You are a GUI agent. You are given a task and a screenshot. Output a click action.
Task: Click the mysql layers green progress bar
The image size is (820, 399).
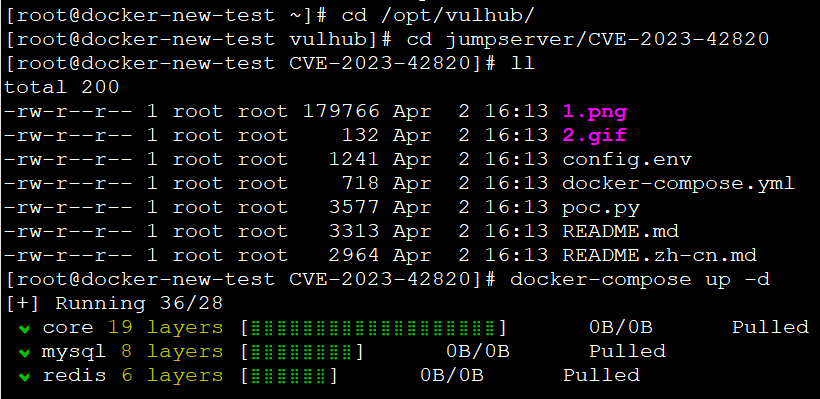[x=302, y=352]
